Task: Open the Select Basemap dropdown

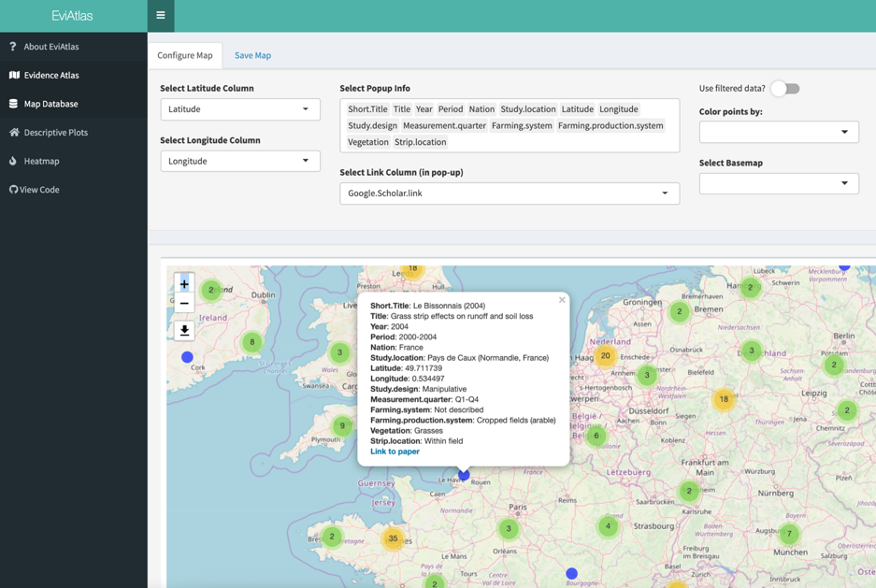Action: [779, 183]
